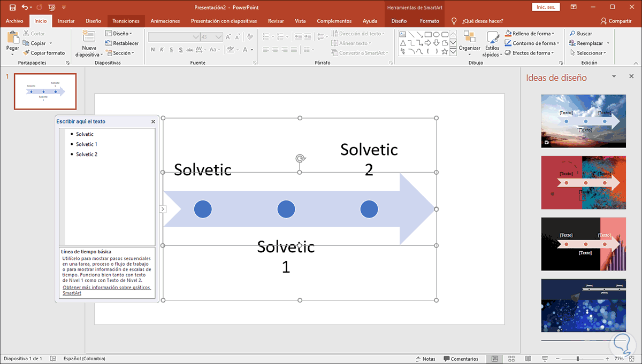Select the triangle shape in gallery

click(x=402, y=43)
